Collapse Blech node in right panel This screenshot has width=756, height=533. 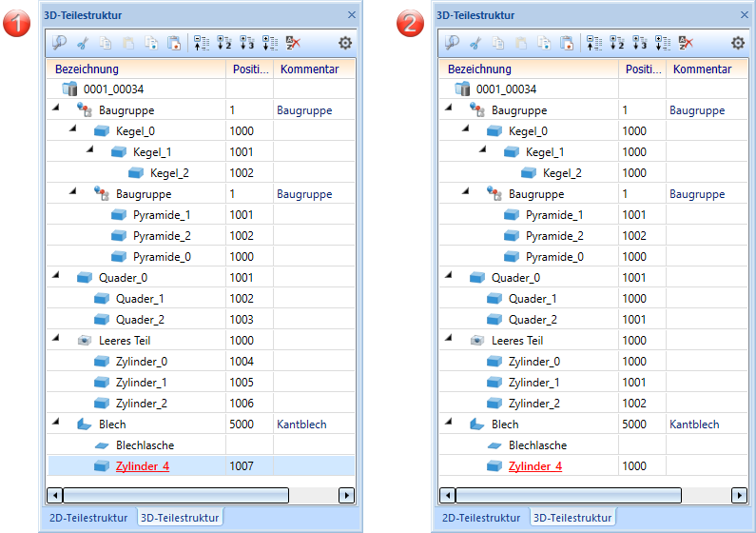pos(449,422)
